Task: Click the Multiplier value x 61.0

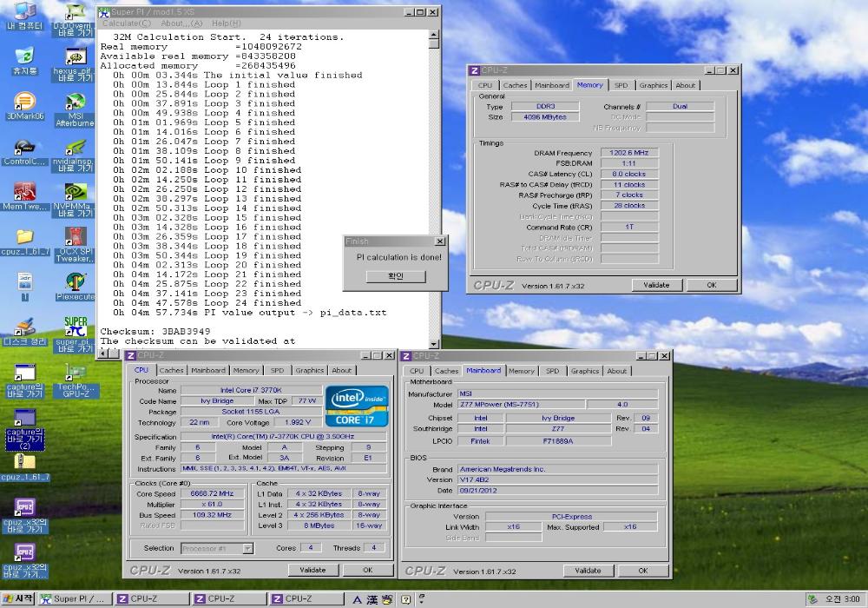Action: coord(212,505)
